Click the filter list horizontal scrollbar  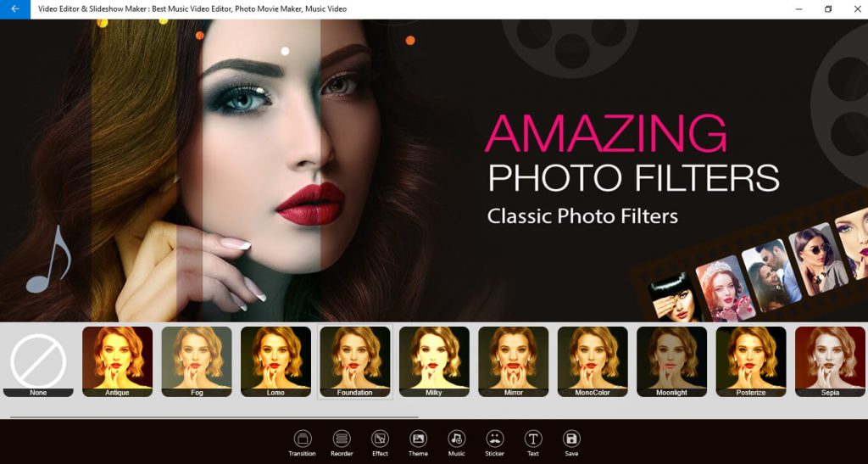coord(214,417)
